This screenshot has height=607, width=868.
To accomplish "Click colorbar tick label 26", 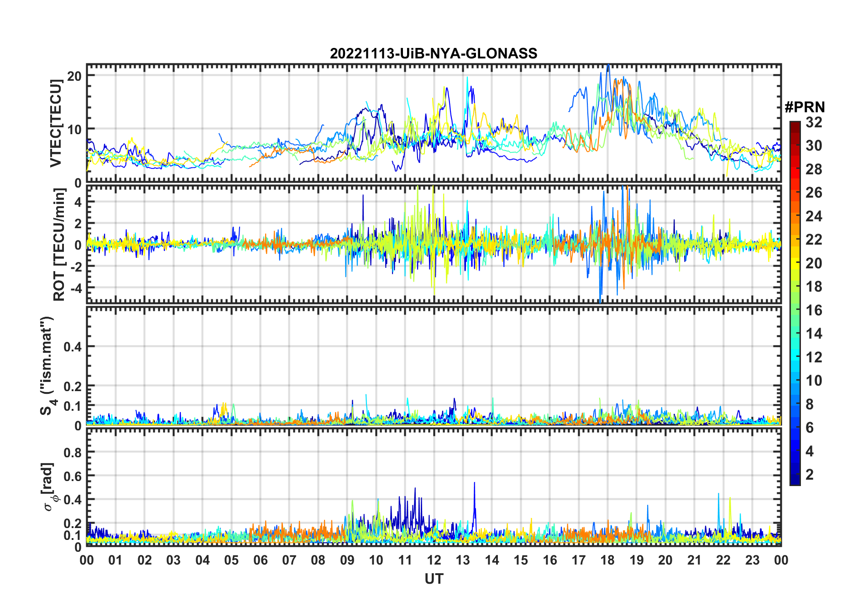I will coord(814,193).
